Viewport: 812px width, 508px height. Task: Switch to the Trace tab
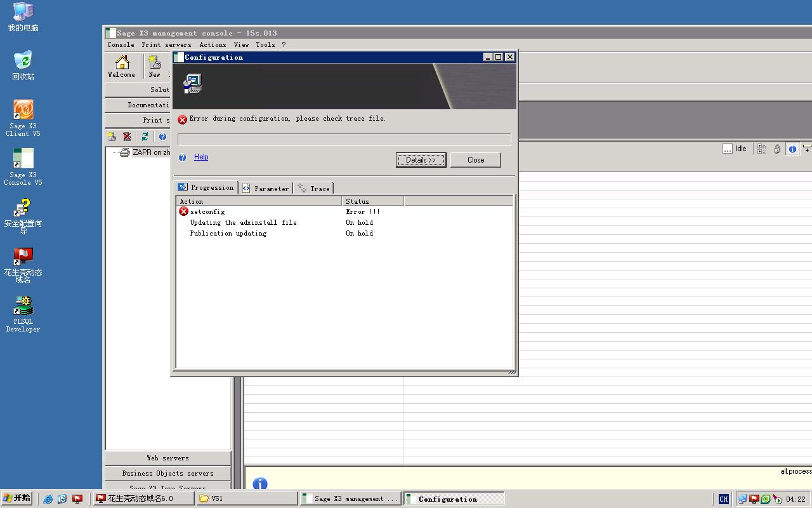[313, 189]
